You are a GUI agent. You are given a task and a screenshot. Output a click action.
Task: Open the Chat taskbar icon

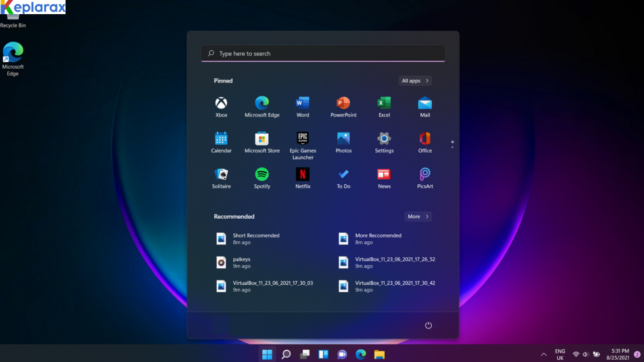(x=342, y=354)
